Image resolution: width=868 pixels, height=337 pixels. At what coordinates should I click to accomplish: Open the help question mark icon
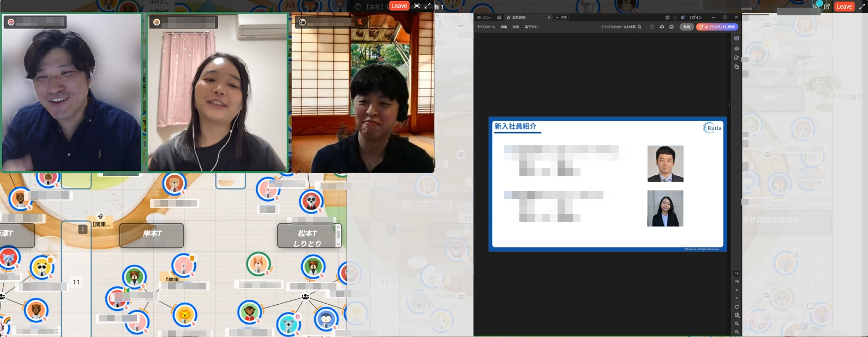pos(667,17)
